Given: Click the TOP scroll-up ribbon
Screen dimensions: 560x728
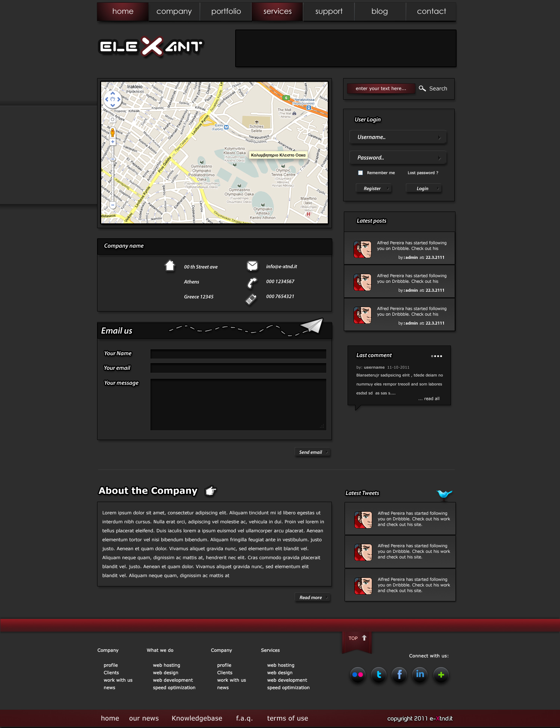Looking at the screenshot, I should coord(357,639).
